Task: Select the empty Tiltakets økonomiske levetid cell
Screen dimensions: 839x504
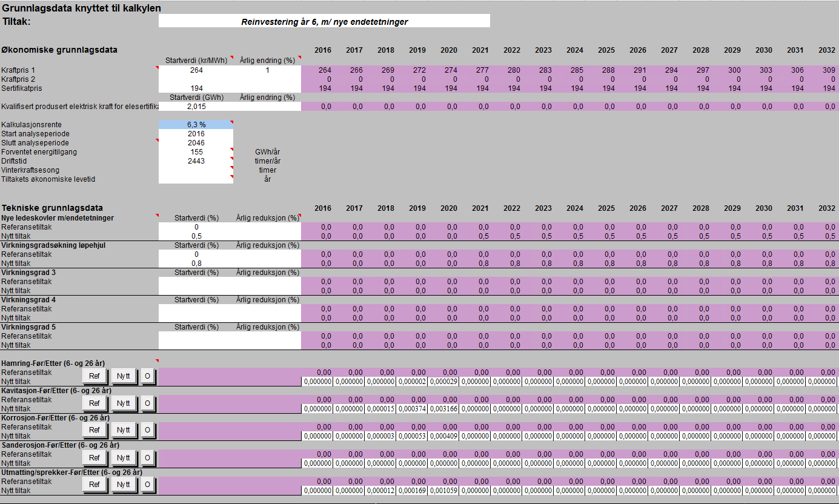Action: 196,179
